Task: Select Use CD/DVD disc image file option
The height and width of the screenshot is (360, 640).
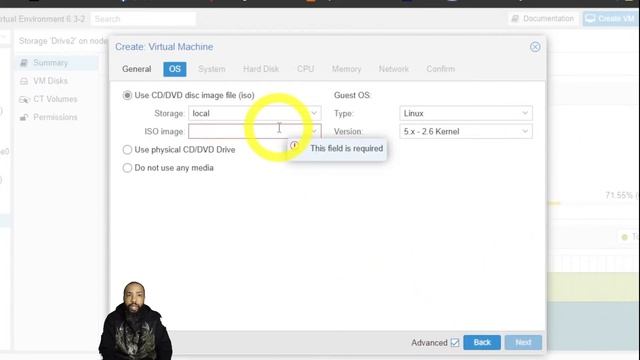Action: coord(127,95)
